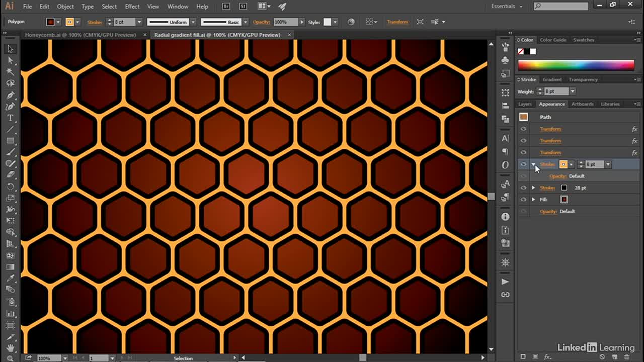Switch to the Swatches panel tab
Screen dimensions: 644x362
[584, 40]
